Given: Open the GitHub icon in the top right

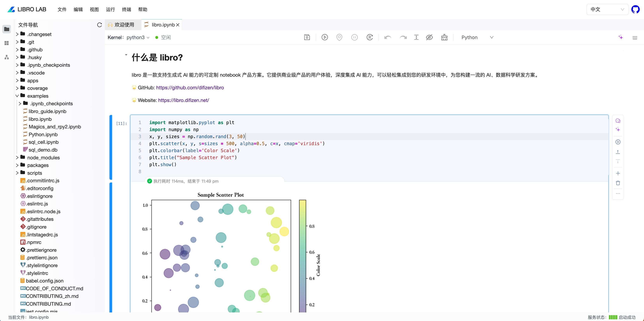Looking at the screenshot, I should pos(635,10).
